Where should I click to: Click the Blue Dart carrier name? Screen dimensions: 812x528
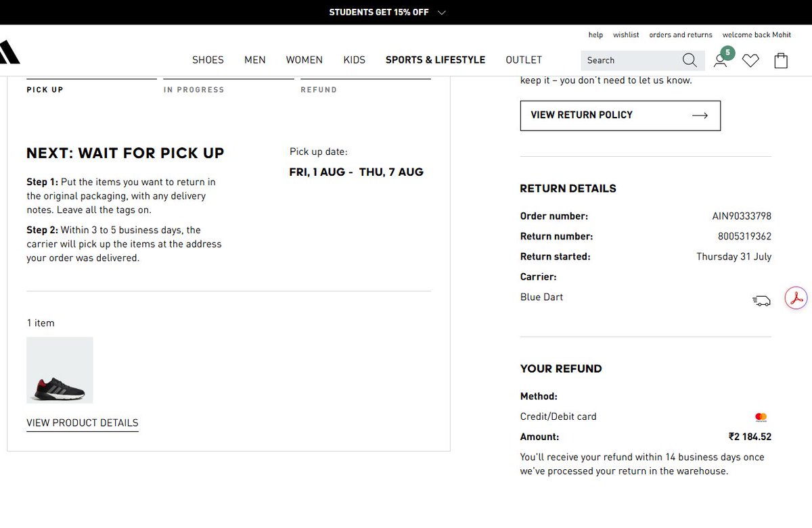(x=541, y=297)
